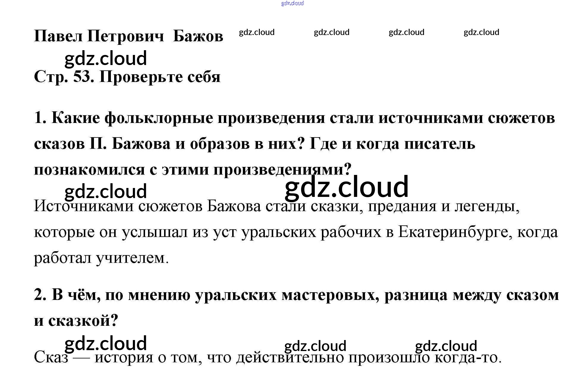Click the subheading "Стр. 53. Проверьте себя"
This screenshot has height=392, width=585.
coord(127,77)
